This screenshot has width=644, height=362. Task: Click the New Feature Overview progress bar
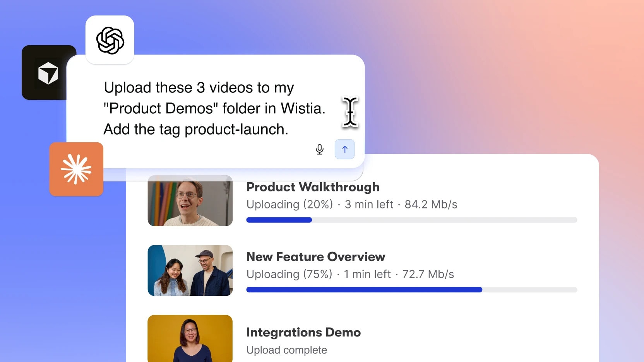point(412,290)
